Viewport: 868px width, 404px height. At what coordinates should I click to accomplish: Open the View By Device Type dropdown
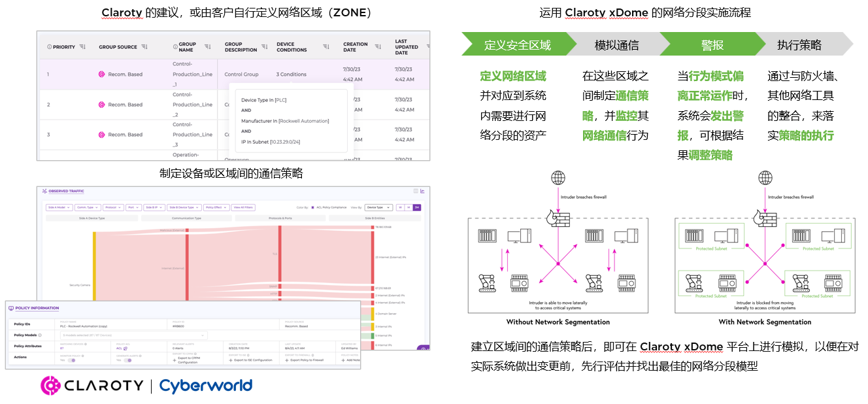(x=379, y=207)
